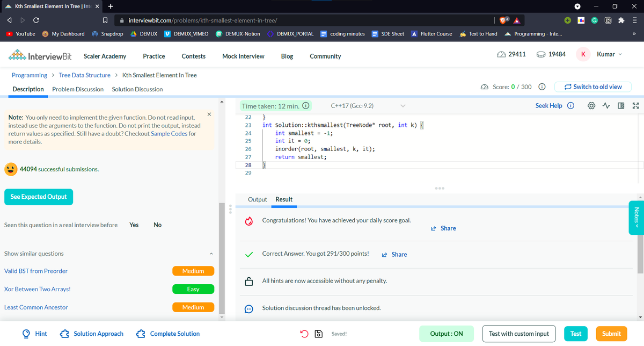Screen dimensions: 644x346
Task: Answer Yes to seen in real interview
Action: pos(134,225)
